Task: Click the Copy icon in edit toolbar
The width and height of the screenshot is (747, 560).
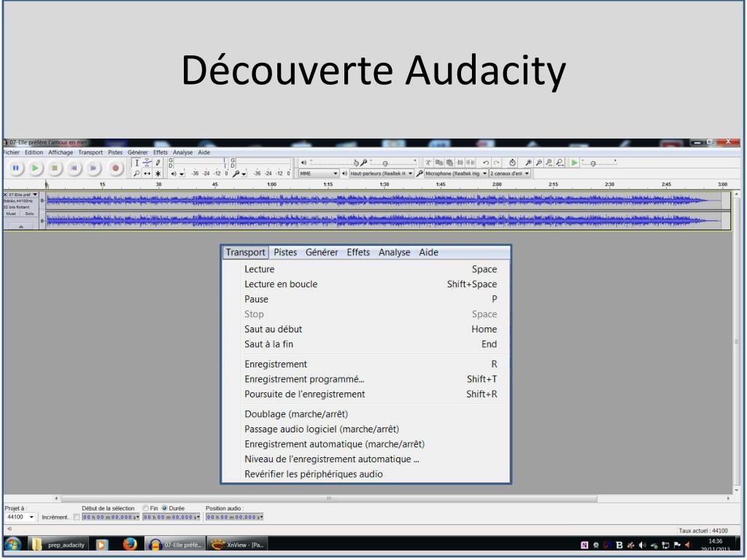Action: (x=438, y=163)
